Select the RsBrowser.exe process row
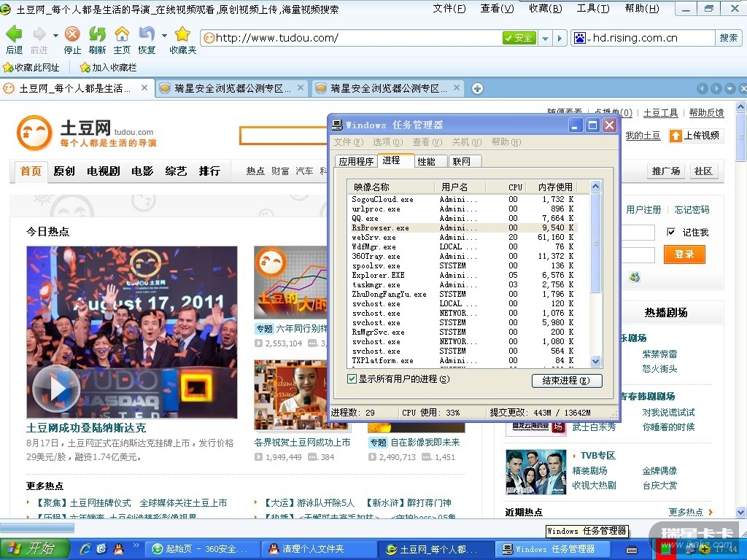The height and width of the screenshot is (560, 747). (465, 227)
